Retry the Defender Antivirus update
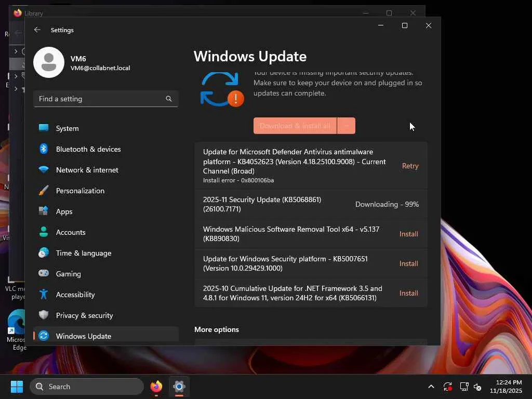The image size is (532, 399). pos(410,166)
